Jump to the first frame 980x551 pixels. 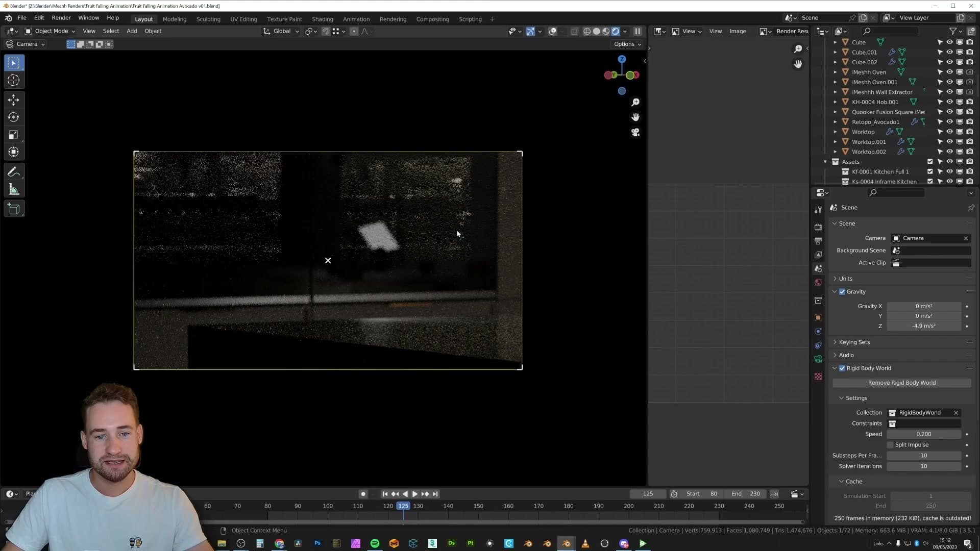[385, 494]
